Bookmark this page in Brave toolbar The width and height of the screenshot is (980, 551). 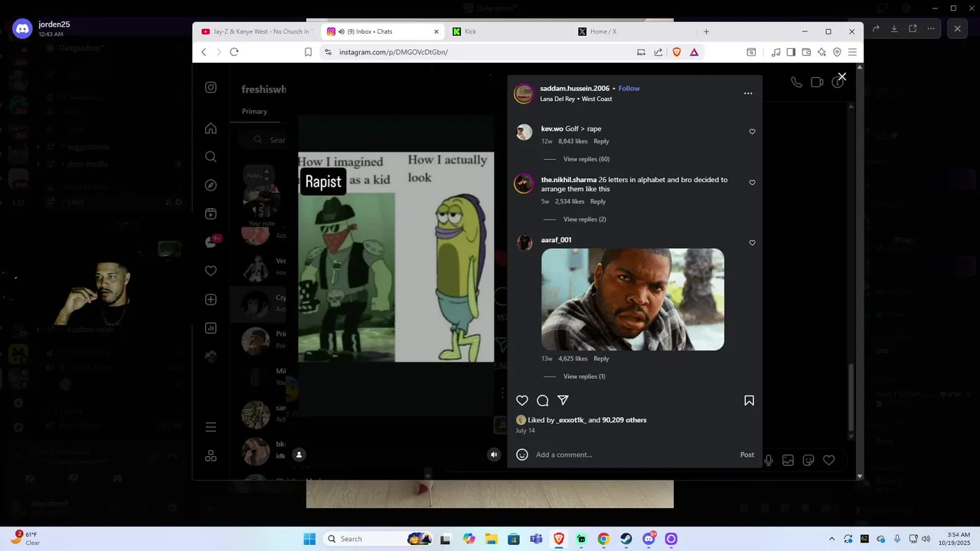click(x=308, y=52)
